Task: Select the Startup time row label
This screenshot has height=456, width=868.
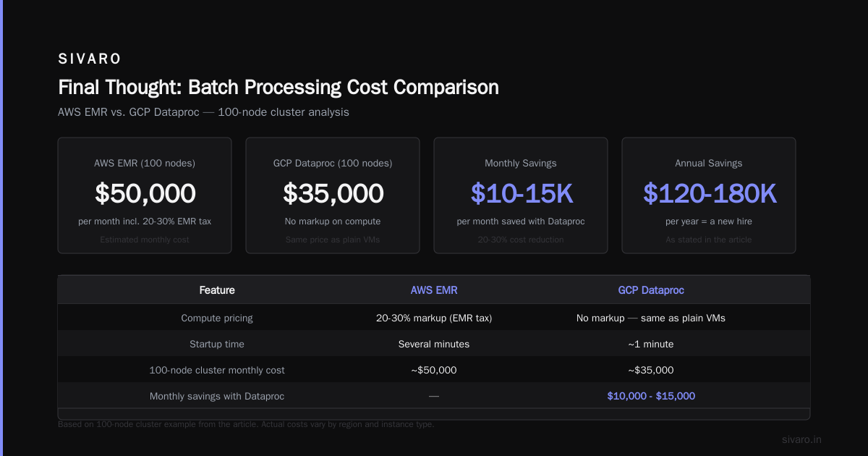Action: (217, 344)
